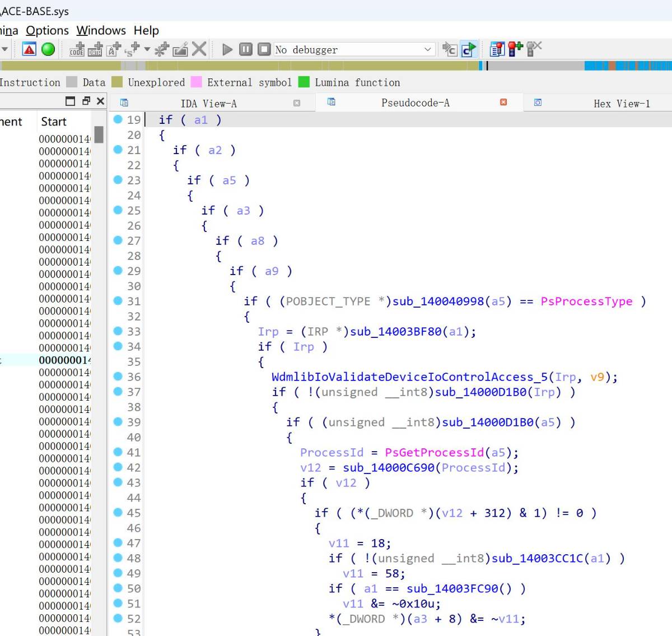The height and width of the screenshot is (636, 672).
Task: Toggle breakpoint dot on line 36
Action: [x=118, y=376]
